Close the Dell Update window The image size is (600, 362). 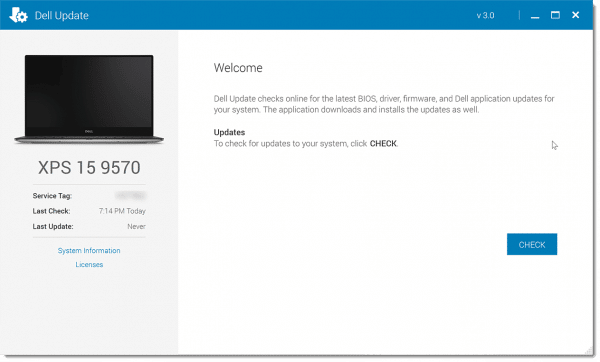576,15
